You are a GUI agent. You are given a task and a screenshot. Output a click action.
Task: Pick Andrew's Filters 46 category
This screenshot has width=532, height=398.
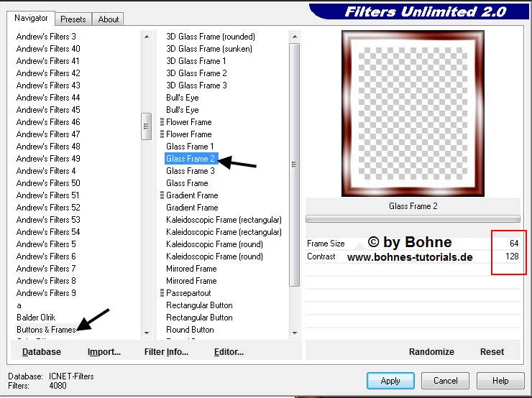(48, 122)
